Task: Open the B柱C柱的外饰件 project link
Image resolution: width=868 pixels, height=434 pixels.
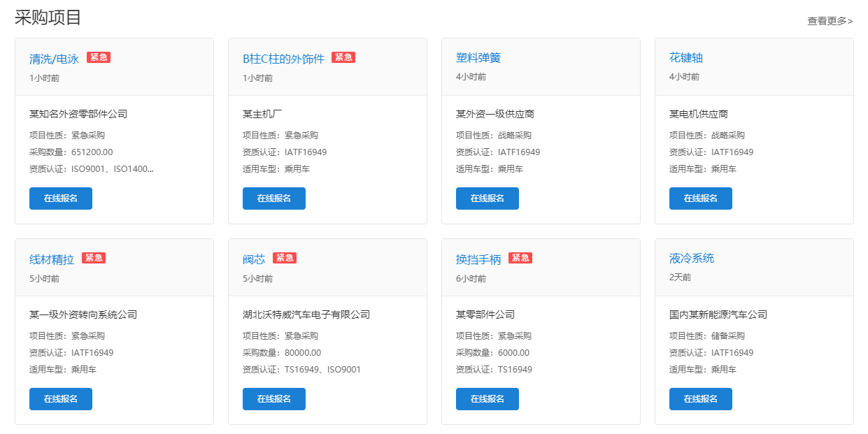Action: 283,58
